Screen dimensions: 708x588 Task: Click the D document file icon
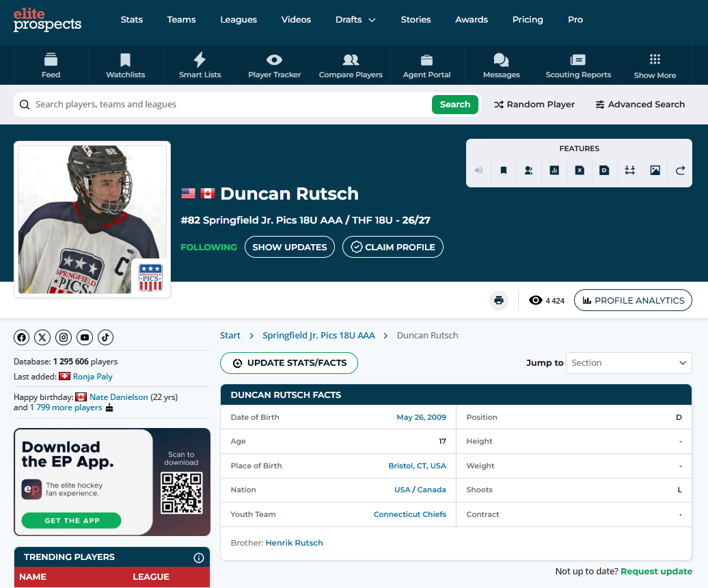point(604,170)
